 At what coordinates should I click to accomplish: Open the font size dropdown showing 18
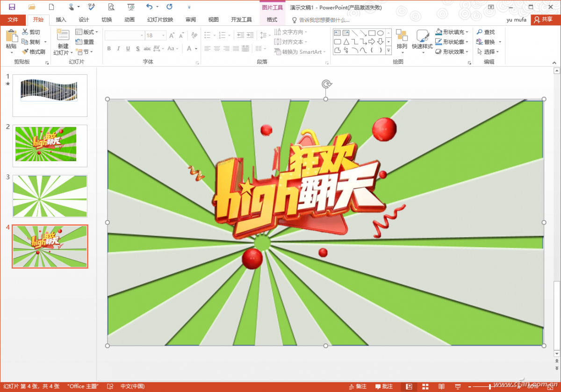[x=164, y=36]
